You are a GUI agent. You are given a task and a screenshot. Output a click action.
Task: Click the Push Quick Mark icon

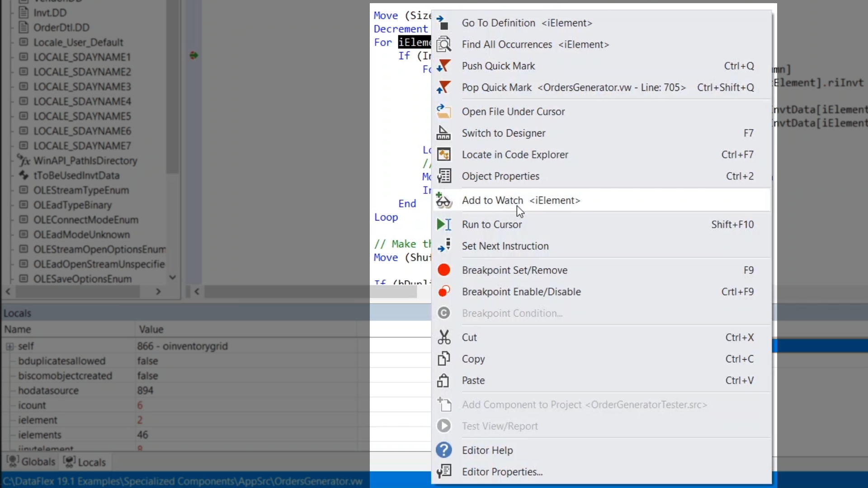tap(443, 66)
